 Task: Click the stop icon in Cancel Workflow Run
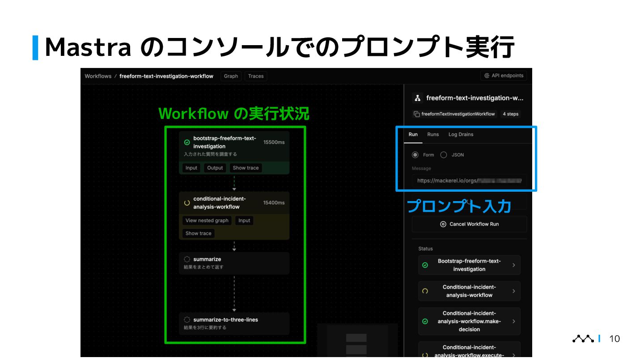click(443, 224)
